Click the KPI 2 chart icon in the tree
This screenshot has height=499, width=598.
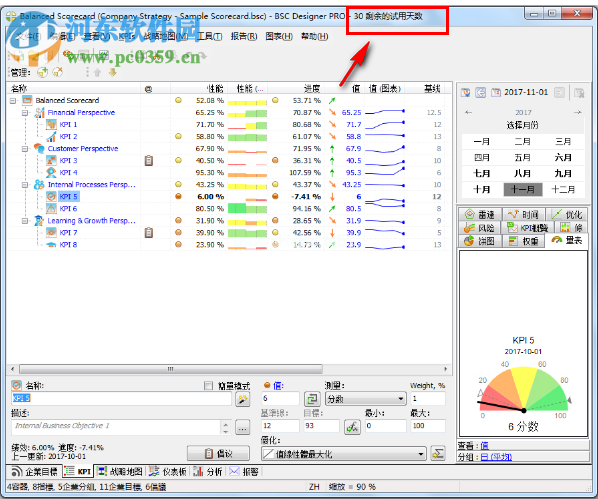tap(51, 137)
